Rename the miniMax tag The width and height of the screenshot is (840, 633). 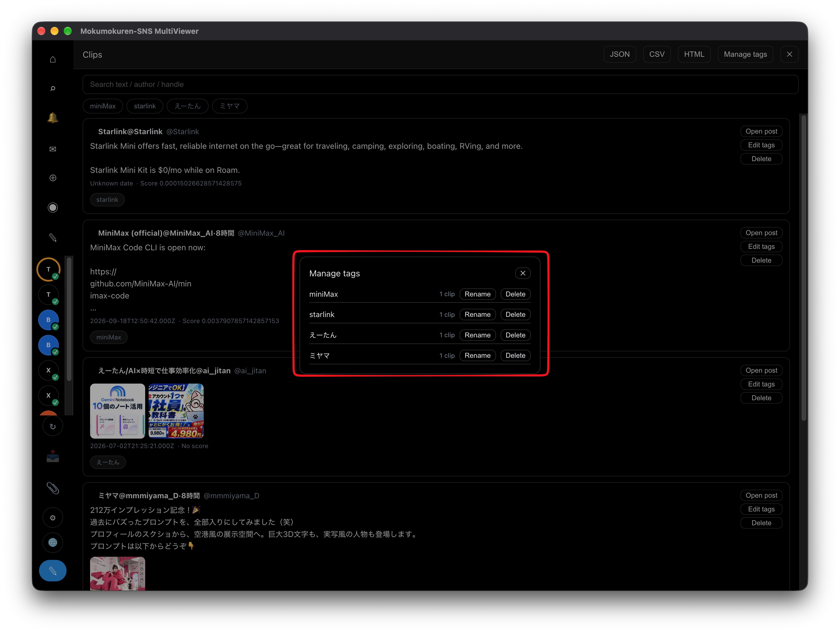(x=477, y=294)
